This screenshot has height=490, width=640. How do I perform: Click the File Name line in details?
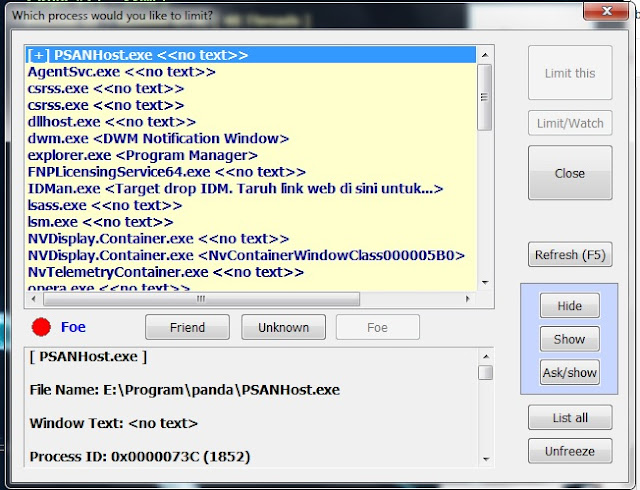pyautogui.click(x=184, y=390)
